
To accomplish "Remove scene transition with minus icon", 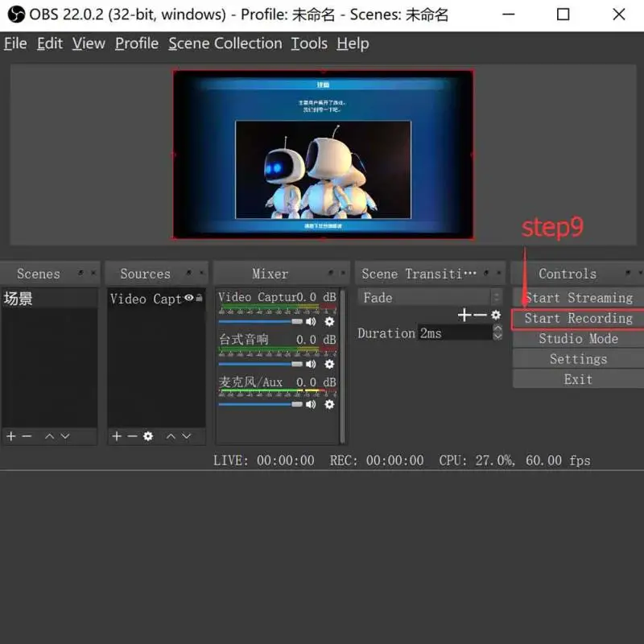I will (480, 315).
